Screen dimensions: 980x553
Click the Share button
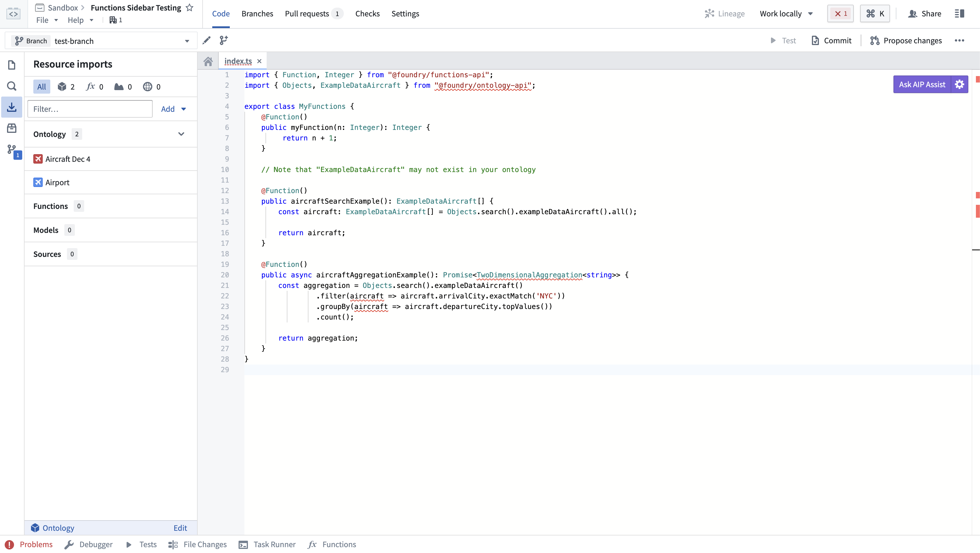coord(924,14)
